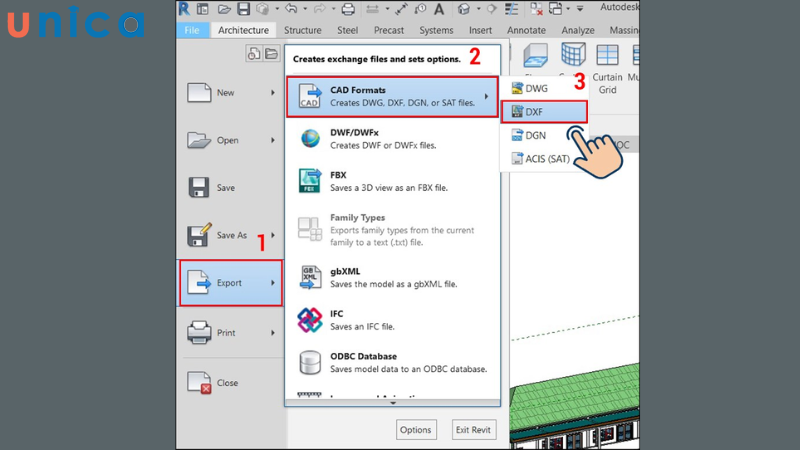Select gbXML export option
The width and height of the screenshot is (800, 450).
(392, 278)
